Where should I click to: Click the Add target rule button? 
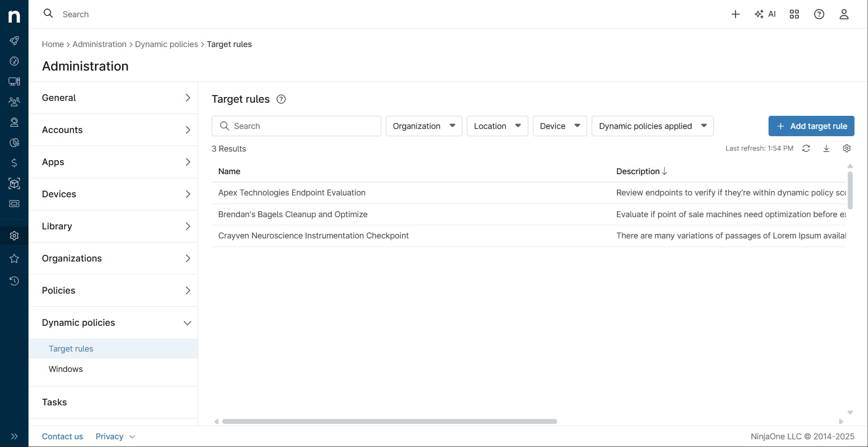click(x=811, y=126)
